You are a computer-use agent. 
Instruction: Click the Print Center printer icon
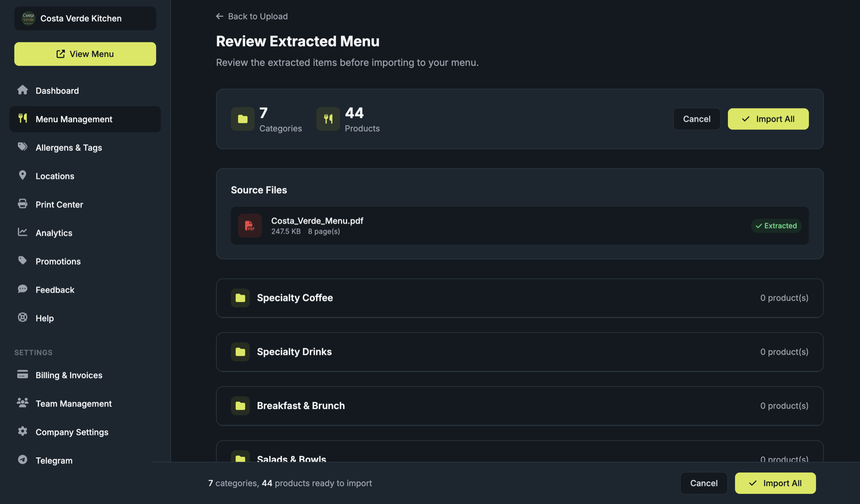tap(22, 204)
